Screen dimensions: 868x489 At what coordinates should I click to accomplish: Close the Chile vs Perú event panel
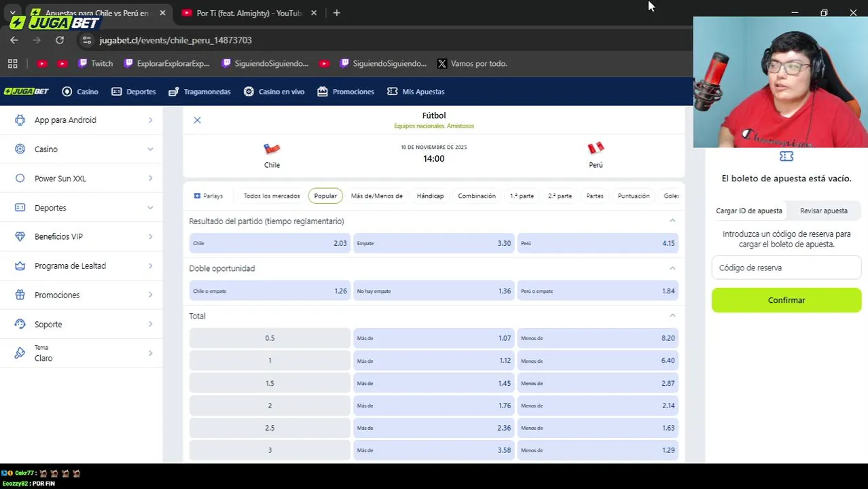[x=197, y=120]
